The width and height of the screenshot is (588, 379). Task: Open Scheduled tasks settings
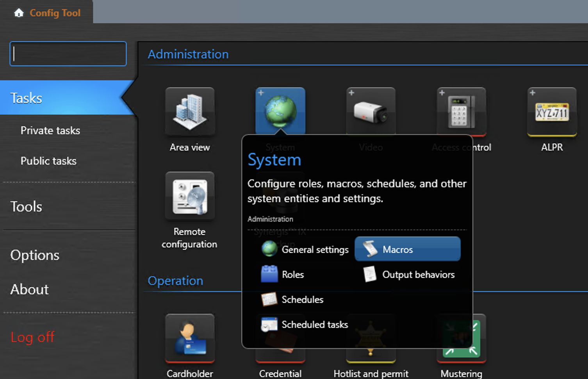[x=315, y=324]
